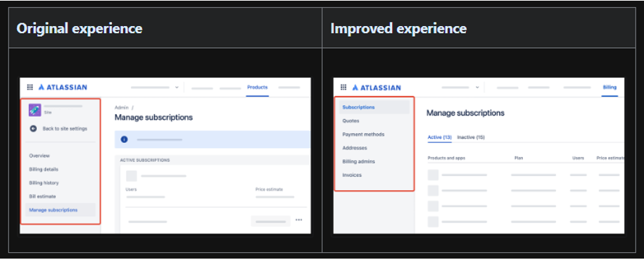Click back arrow icon beside site settings

(34, 129)
